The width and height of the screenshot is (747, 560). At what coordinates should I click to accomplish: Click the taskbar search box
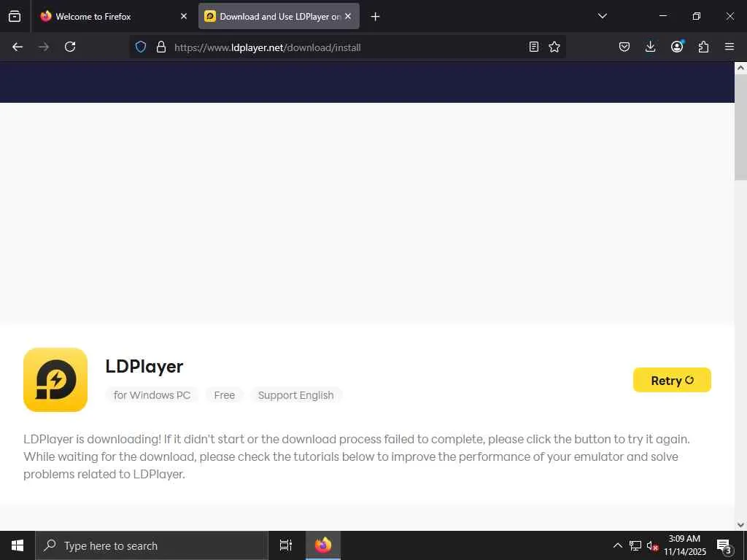[152, 545]
